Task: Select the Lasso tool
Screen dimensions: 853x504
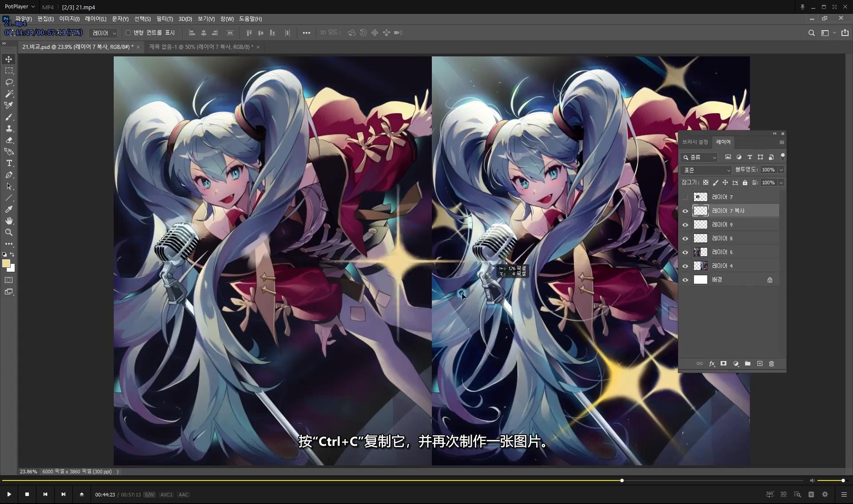Action: (9, 82)
